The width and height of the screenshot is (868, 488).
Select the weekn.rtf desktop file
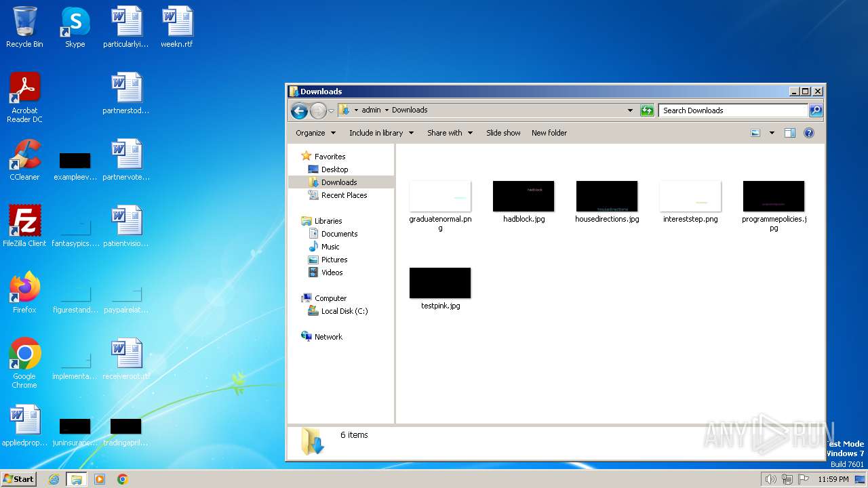177,27
